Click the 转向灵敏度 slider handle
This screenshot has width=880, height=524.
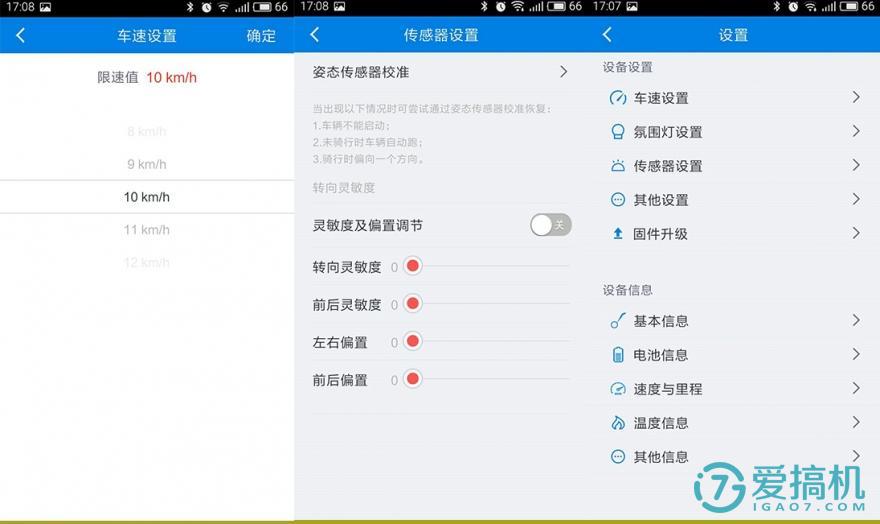(412, 266)
